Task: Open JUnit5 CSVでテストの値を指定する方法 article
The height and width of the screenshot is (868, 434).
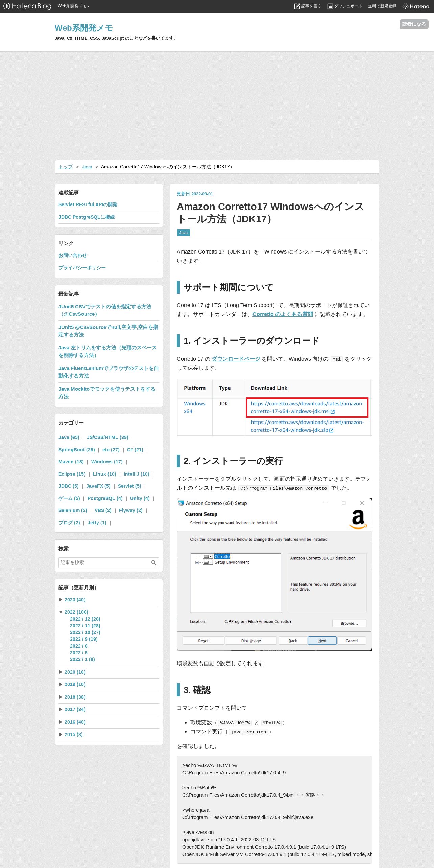Action: click(x=105, y=310)
